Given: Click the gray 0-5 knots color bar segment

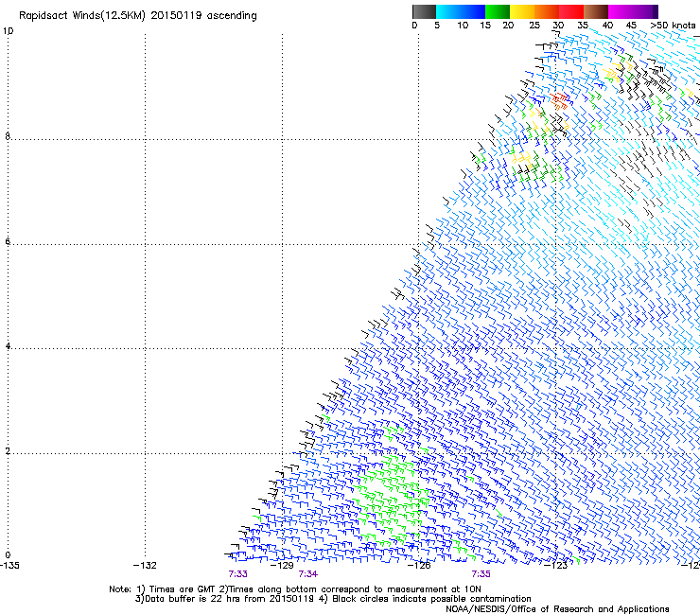Looking at the screenshot, I should click(x=424, y=11).
